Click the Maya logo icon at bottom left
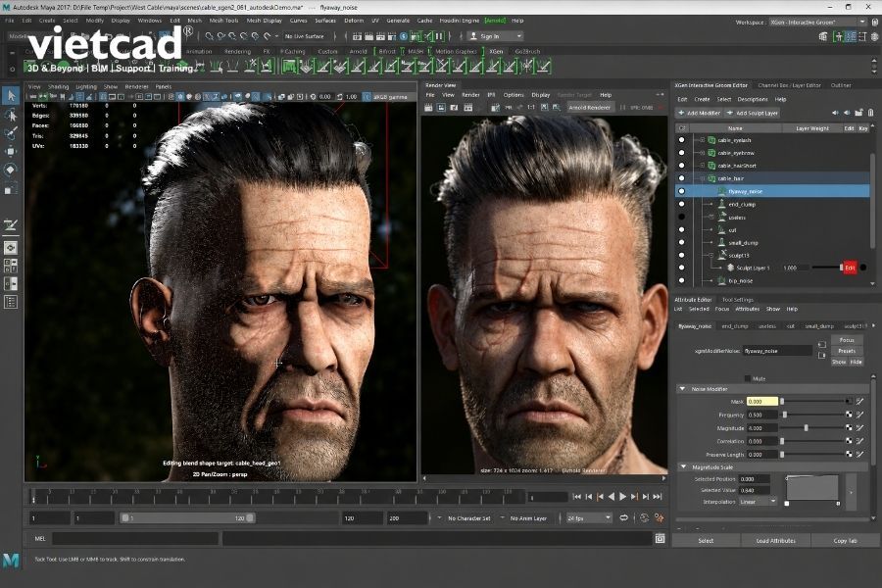The width and height of the screenshot is (882, 588). coord(11,560)
